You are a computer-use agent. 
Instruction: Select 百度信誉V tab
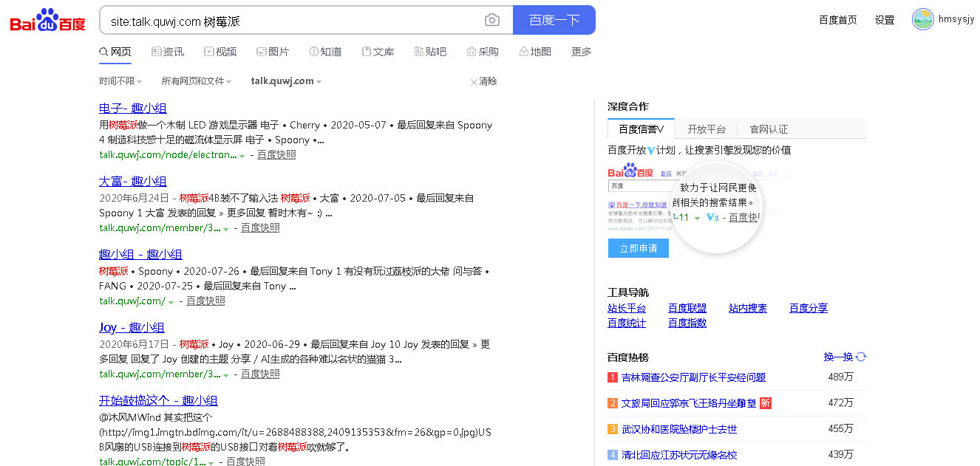641,129
